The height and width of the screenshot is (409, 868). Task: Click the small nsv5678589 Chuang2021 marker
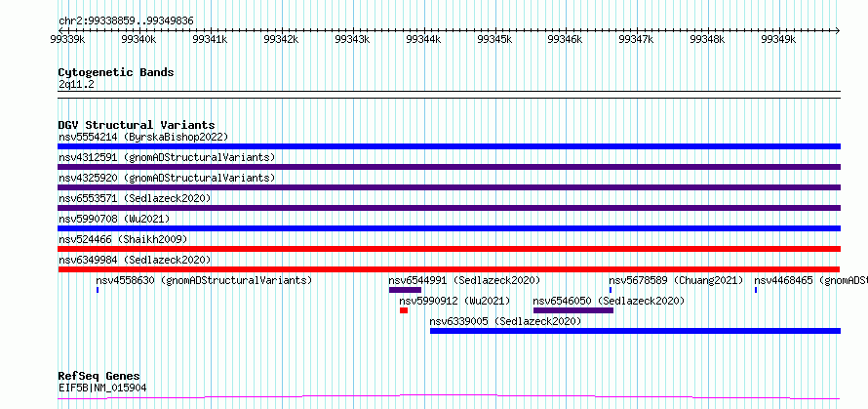610,290
